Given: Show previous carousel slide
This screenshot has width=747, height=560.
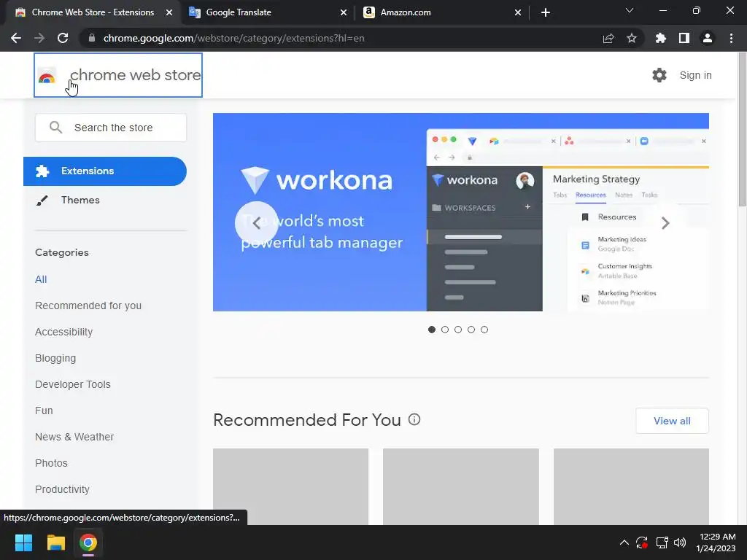Looking at the screenshot, I should pyautogui.click(x=256, y=223).
